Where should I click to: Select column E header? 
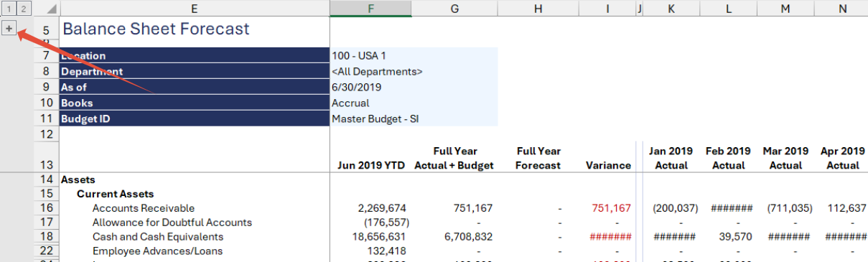[195, 9]
